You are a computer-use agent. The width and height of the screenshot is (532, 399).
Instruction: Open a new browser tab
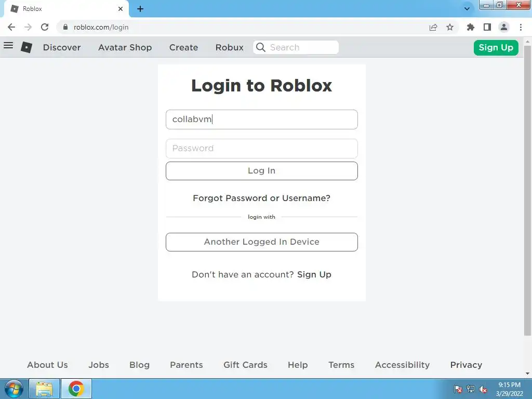click(x=140, y=9)
